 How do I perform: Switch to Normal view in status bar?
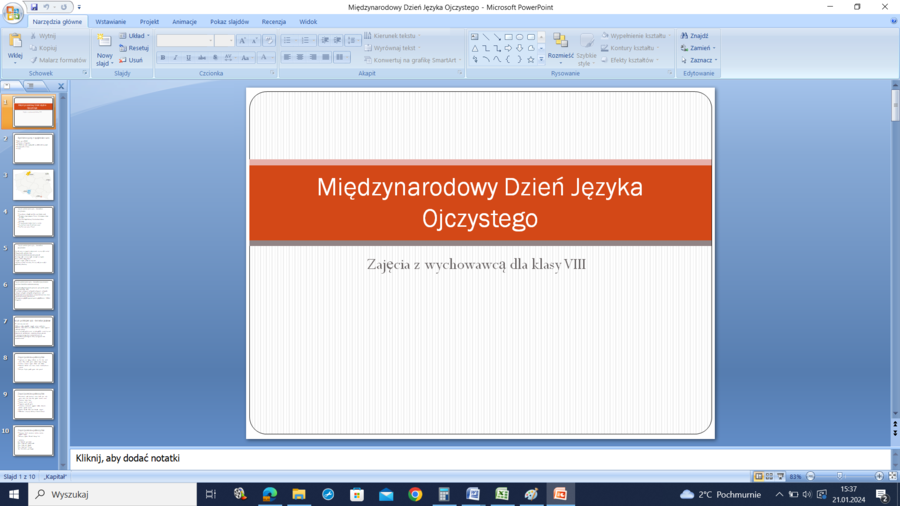[758, 476]
